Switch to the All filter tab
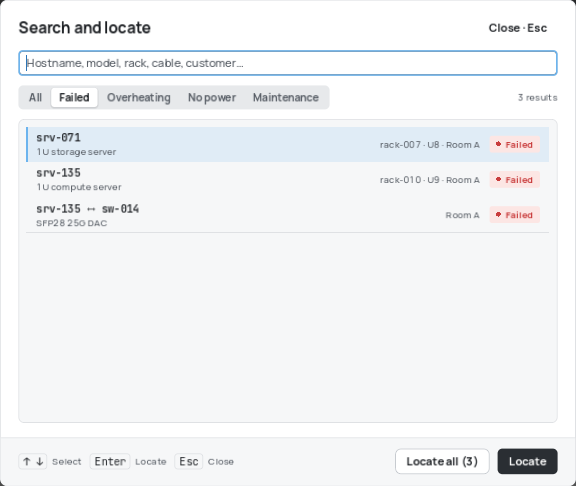 35,97
